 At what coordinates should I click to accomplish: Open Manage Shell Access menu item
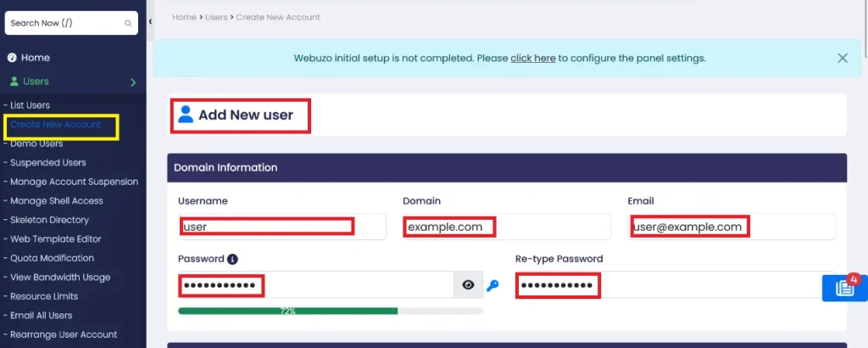point(57,201)
